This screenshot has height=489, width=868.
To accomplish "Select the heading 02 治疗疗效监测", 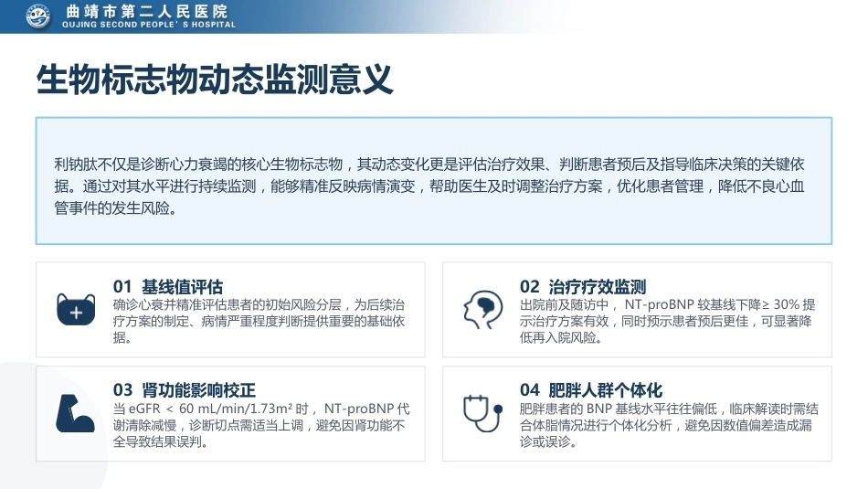I will click(583, 286).
